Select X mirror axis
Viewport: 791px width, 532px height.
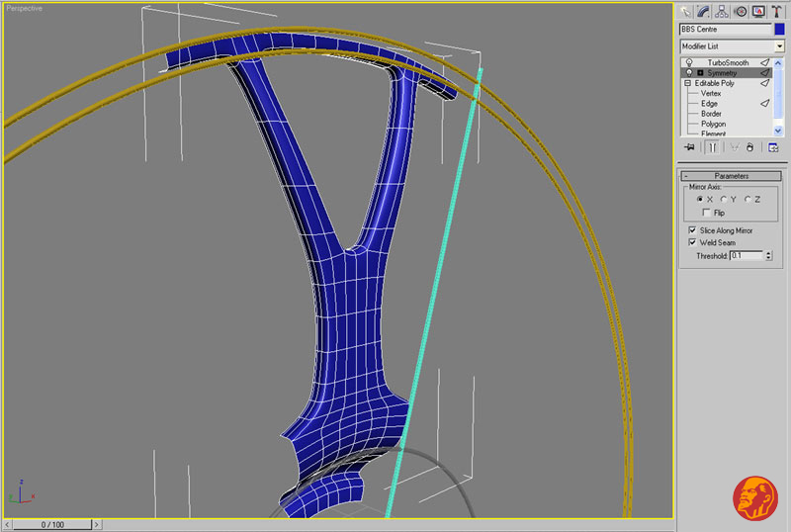700,200
